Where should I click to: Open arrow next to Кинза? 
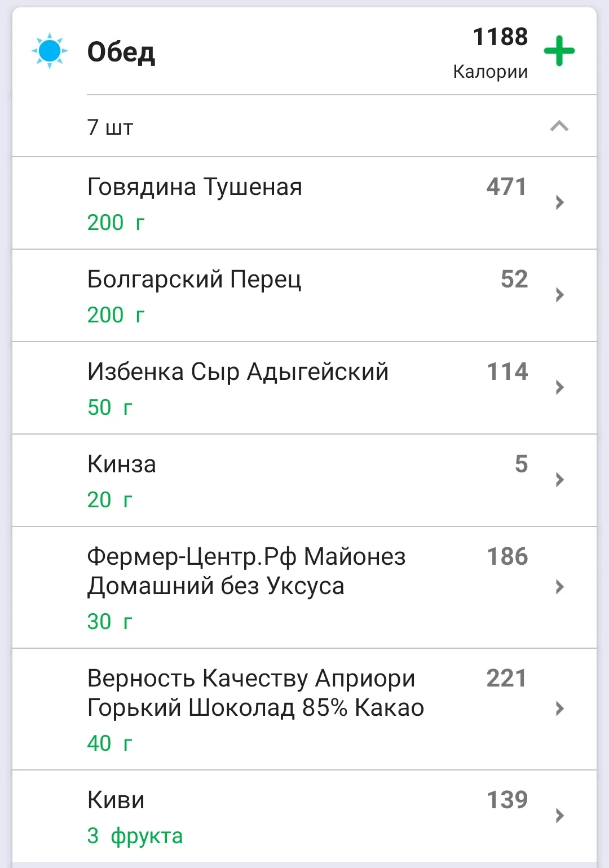coord(559,480)
